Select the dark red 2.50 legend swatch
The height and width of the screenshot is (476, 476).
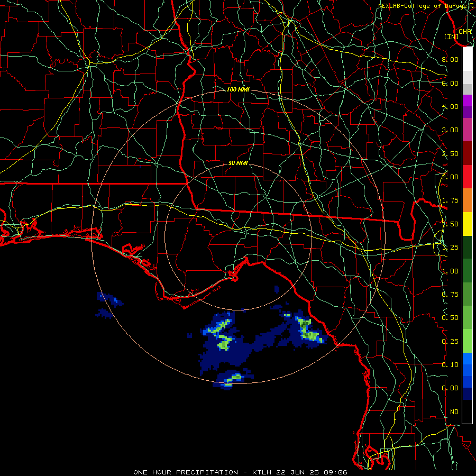coord(467,153)
